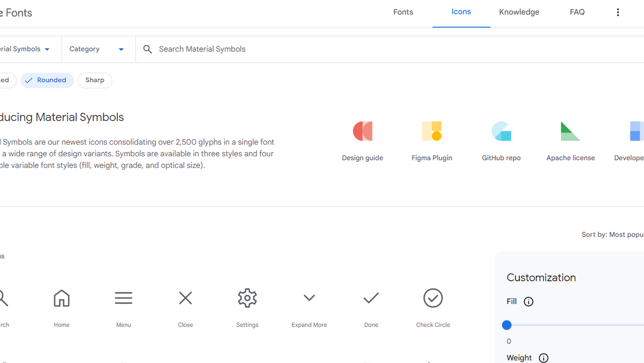Open the Apache license icon link
The image size is (644, 363).
pyautogui.click(x=570, y=131)
